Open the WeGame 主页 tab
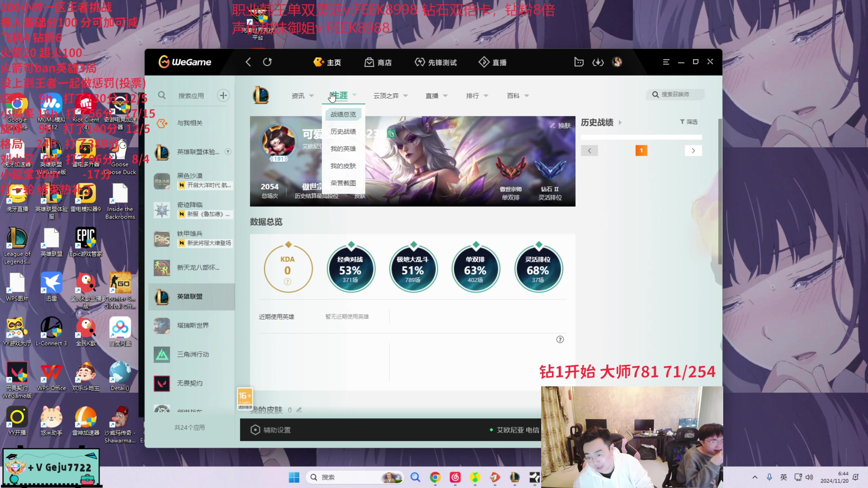This screenshot has height=488, width=868. point(327,62)
